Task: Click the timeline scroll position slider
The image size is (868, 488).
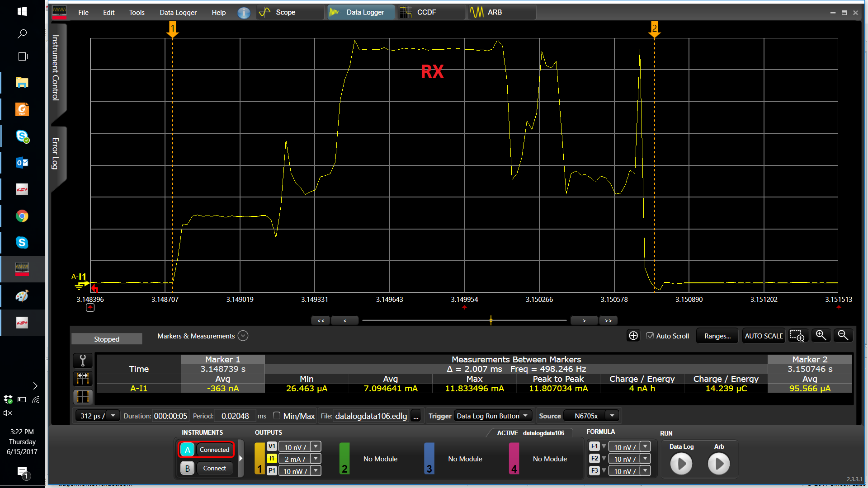Action: tap(491, 320)
